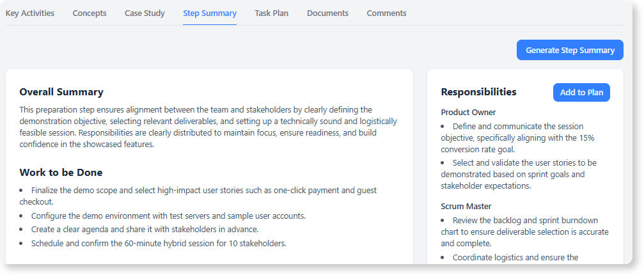Select the Step Summary tab
Screen dimensions: 644x275
point(210,13)
